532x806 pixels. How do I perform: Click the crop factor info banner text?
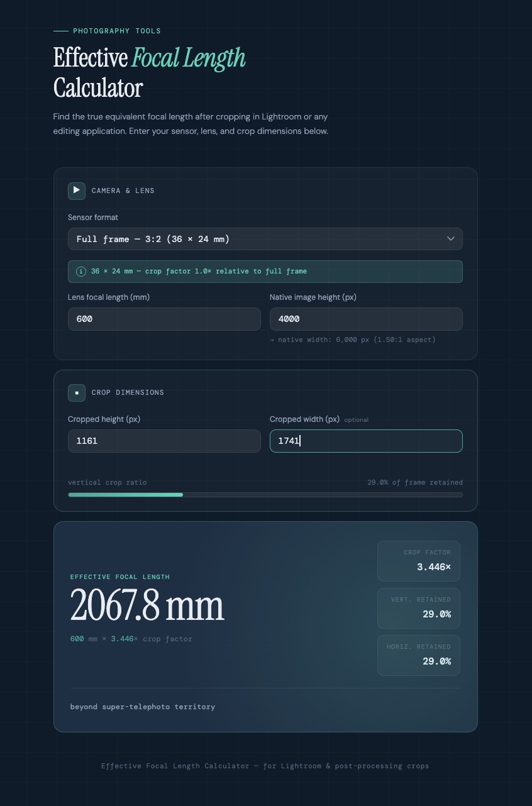[x=199, y=272]
